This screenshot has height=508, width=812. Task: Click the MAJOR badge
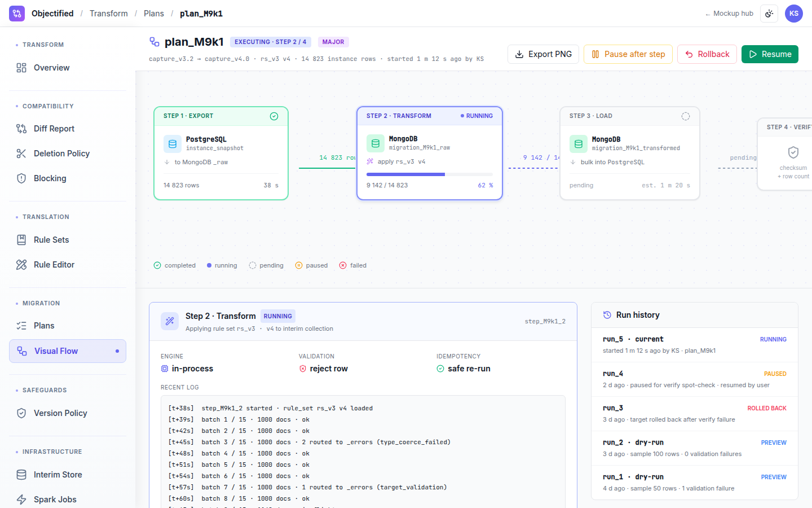click(x=333, y=42)
